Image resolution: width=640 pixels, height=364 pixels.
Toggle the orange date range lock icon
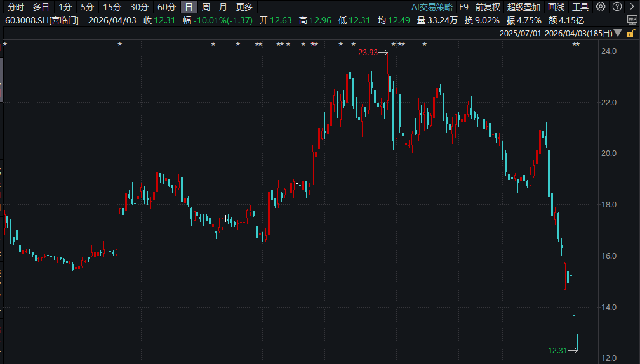point(632,33)
